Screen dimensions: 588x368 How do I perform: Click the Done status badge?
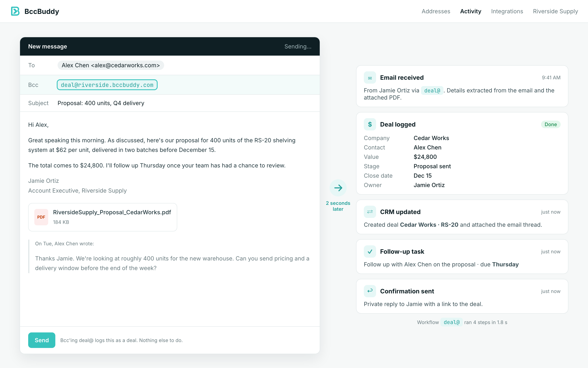(551, 124)
